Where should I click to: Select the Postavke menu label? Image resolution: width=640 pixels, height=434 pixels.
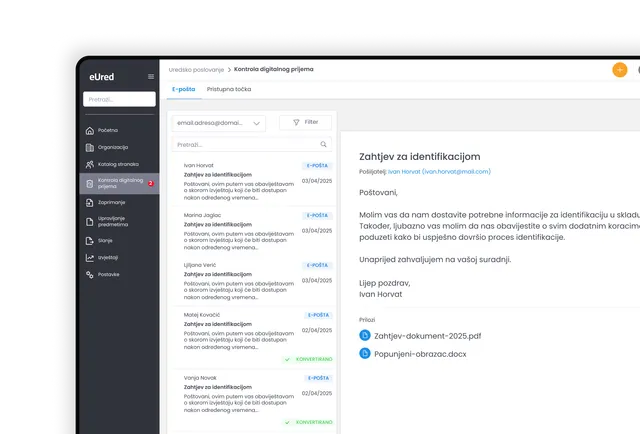pos(109,275)
